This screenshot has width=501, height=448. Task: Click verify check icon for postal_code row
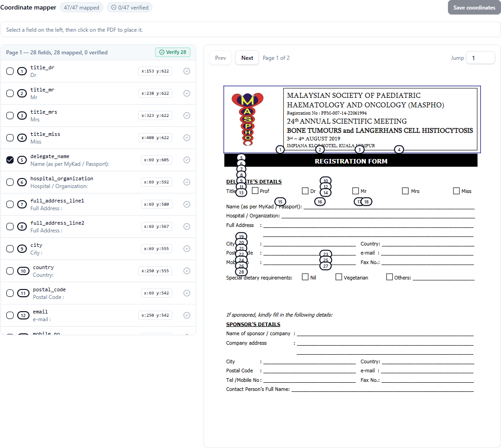[x=187, y=293]
